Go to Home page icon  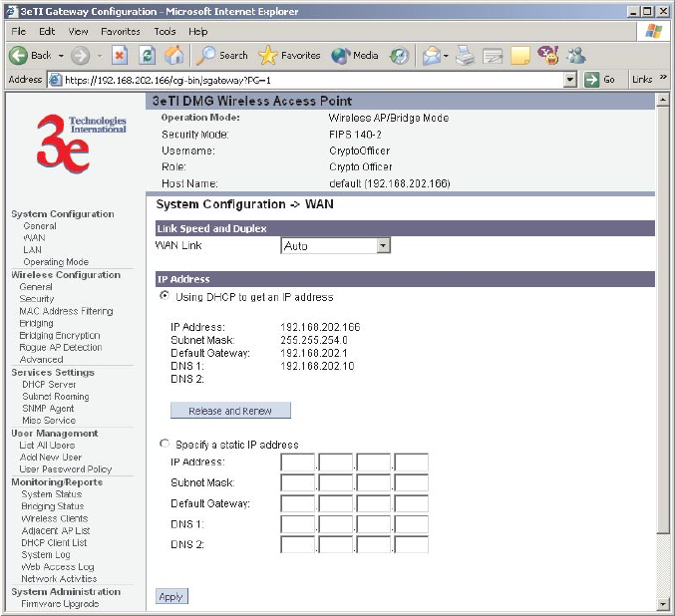(173, 55)
